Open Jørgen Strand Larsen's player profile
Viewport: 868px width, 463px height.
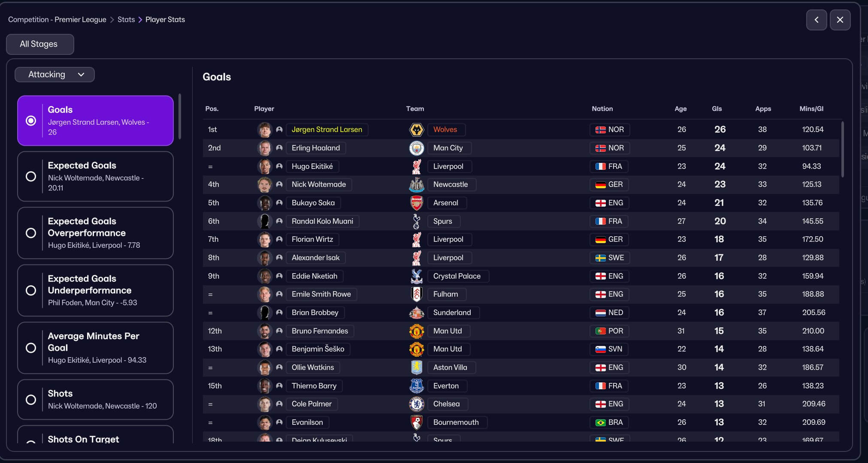click(327, 129)
